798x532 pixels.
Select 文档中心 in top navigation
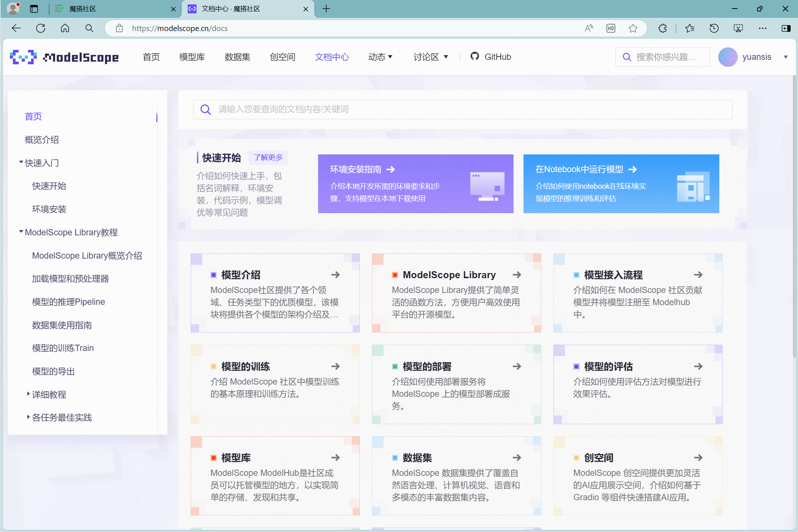tap(332, 57)
